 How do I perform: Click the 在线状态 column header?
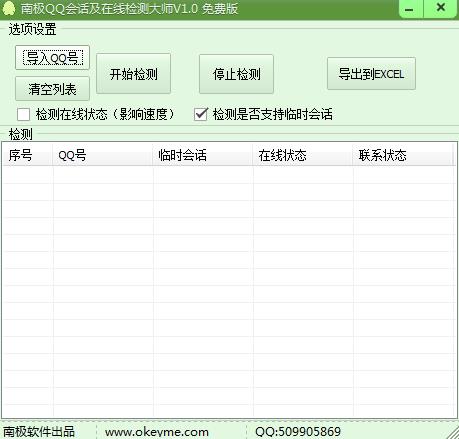point(303,155)
